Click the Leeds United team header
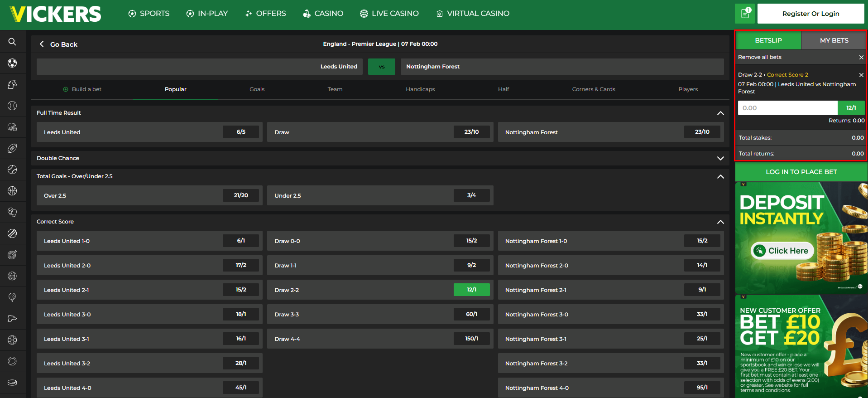The width and height of the screenshot is (868, 398). [x=200, y=67]
